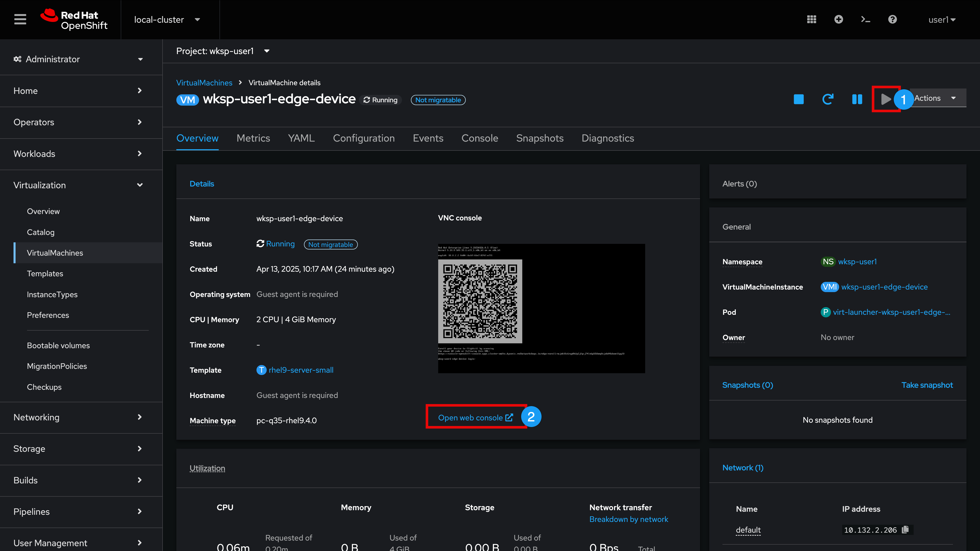Viewport: 980px width, 551px height.
Task: Switch to the Events tab
Action: click(x=428, y=138)
